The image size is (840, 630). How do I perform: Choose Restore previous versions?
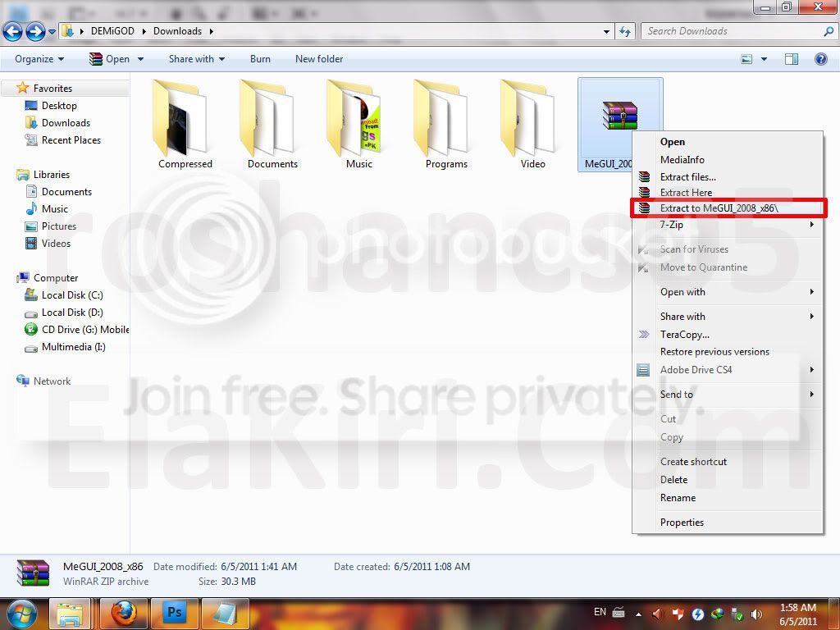coord(728,352)
